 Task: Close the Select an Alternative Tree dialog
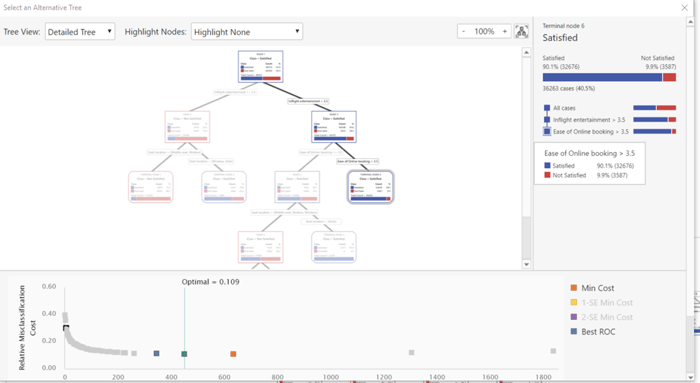[684, 8]
